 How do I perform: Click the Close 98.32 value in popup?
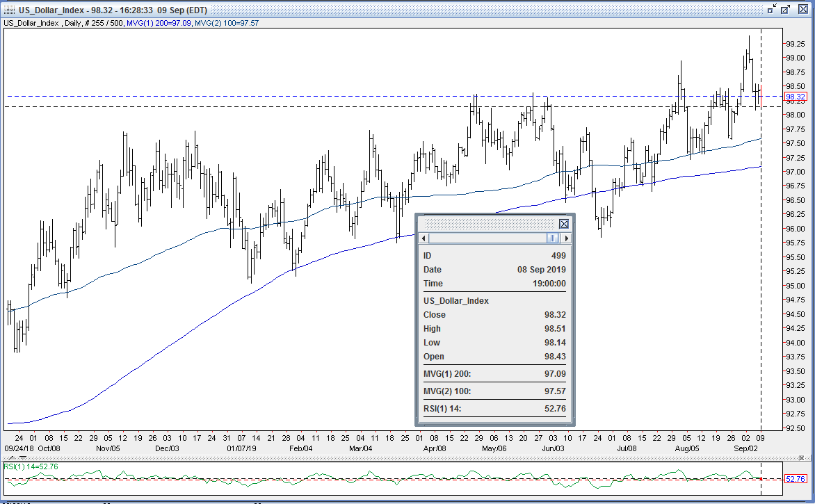pos(555,315)
